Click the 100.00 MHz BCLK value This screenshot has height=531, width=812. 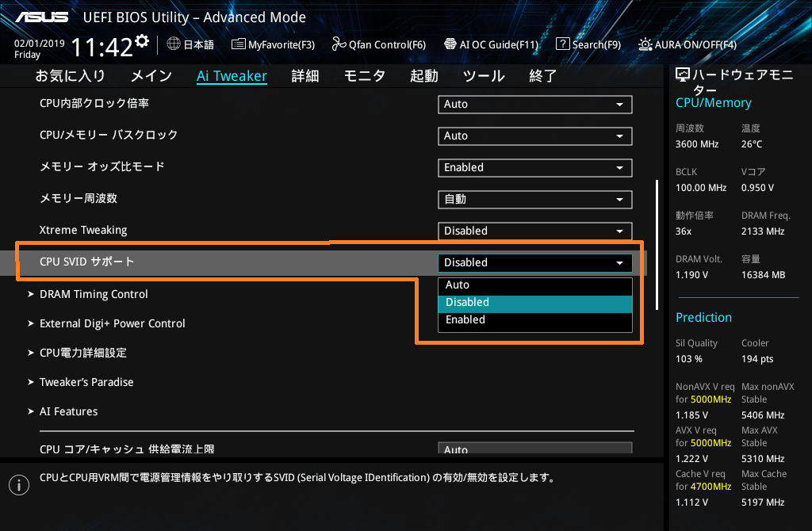pos(701,188)
